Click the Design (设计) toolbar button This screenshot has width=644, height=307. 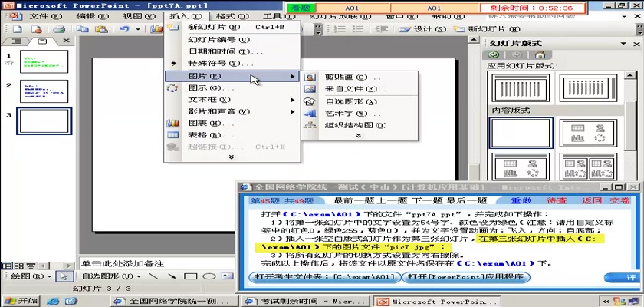(x=422, y=29)
